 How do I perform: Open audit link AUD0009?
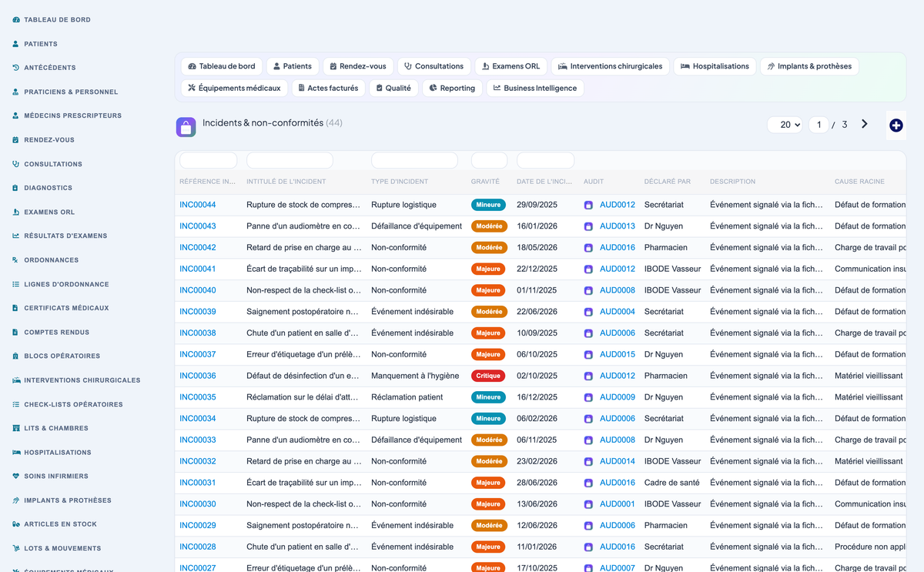click(618, 397)
